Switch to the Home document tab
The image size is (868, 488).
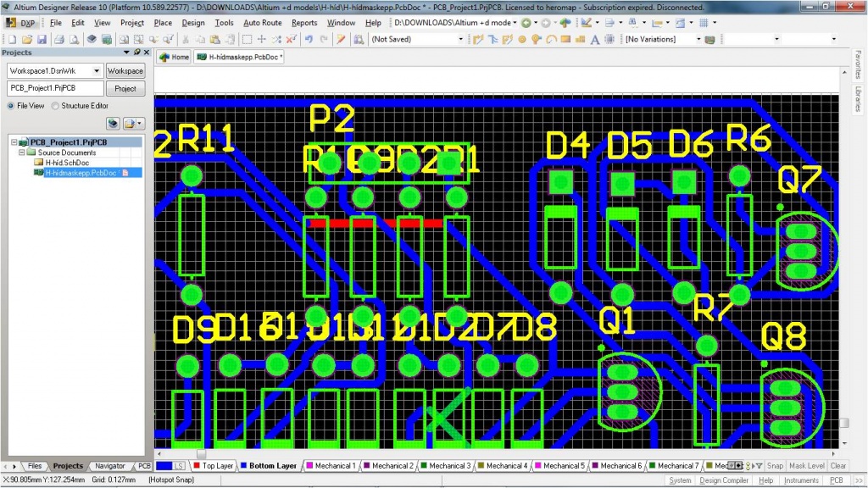(x=175, y=57)
